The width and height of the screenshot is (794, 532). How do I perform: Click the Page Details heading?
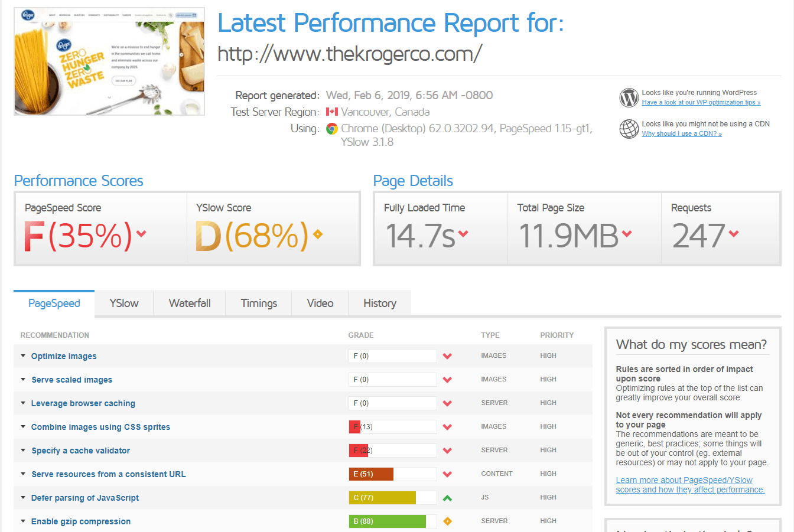(x=413, y=181)
